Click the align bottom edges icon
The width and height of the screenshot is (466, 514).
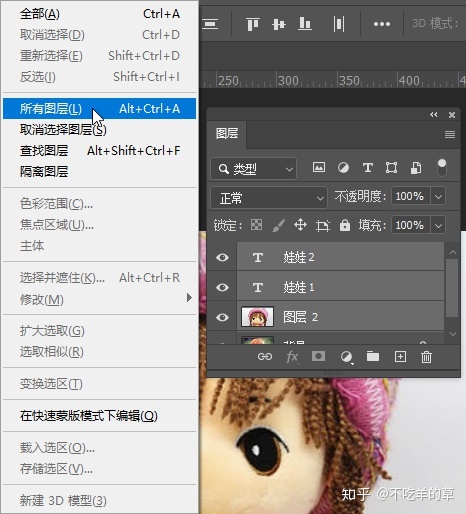305,24
